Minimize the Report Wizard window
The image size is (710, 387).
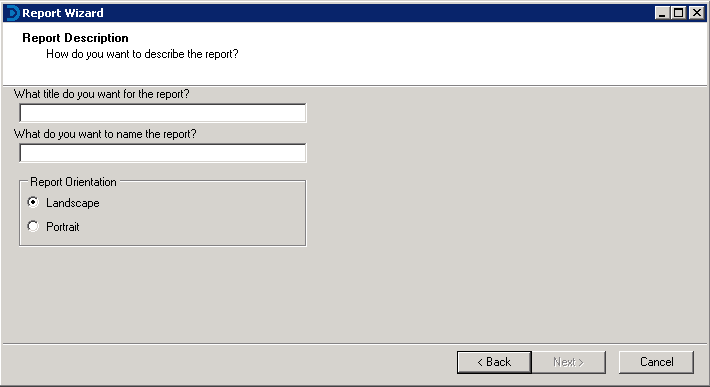662,13
